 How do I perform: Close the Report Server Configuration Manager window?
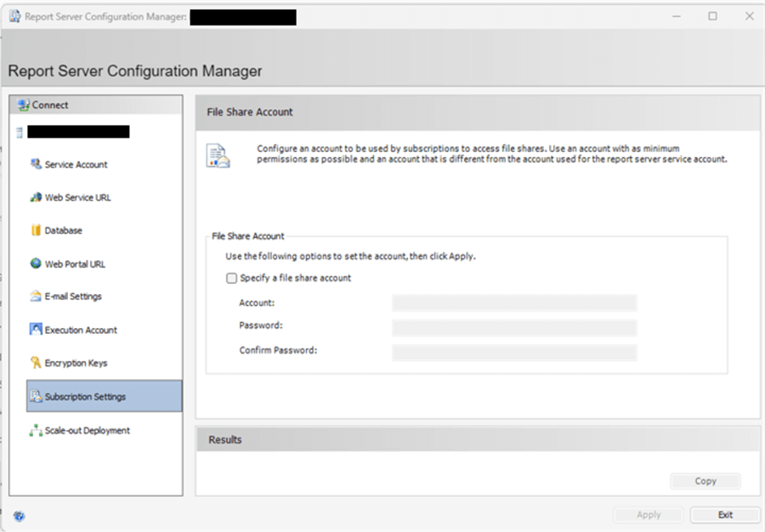tap(750, 17)
